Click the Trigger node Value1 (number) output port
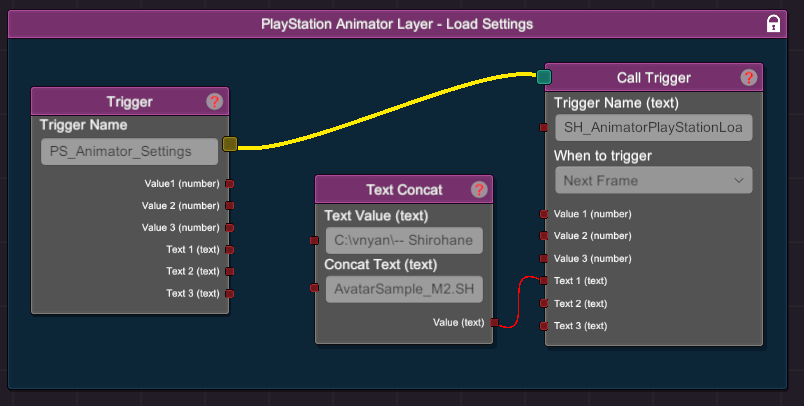This screenshot has height=406, width=804. 230,184
